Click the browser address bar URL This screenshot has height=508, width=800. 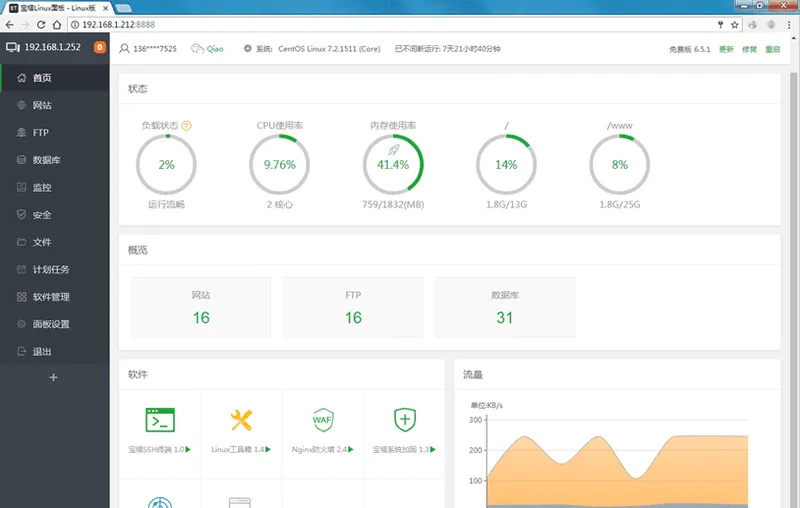[x=118, y=24]
